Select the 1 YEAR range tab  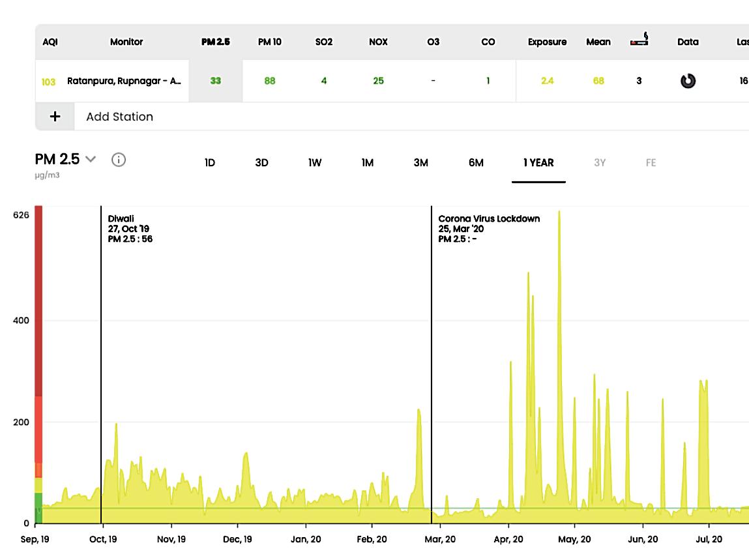538,163
